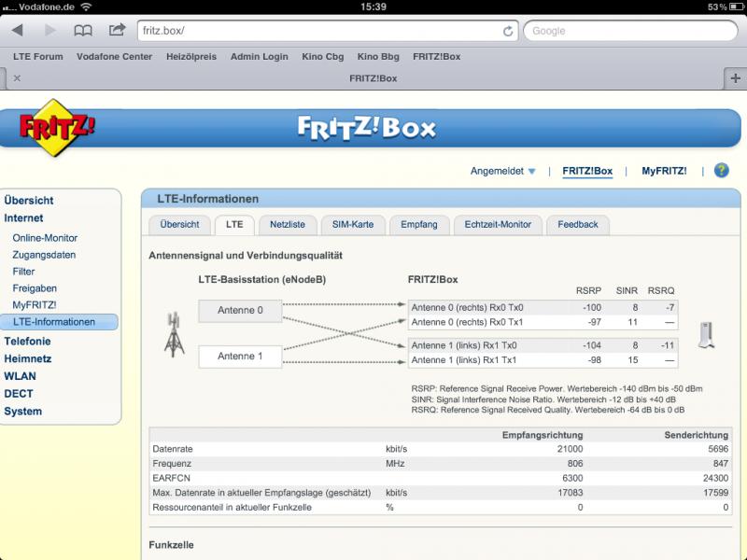Click row Antenne 0 (rechts) Rx0 Tx1
The width and height of the screenshot is (747, 560).
[543, 322]
